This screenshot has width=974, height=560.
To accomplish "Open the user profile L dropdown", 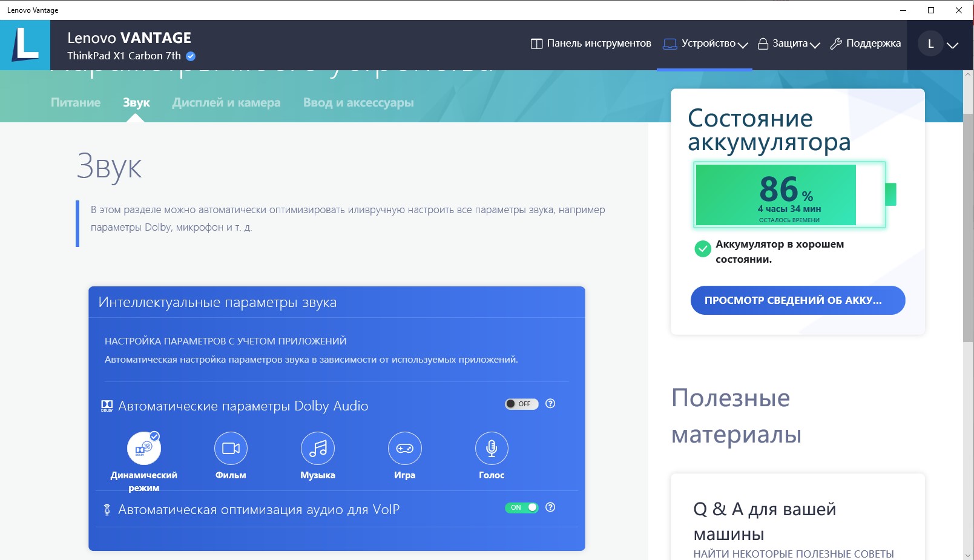I will pos(938,44).
